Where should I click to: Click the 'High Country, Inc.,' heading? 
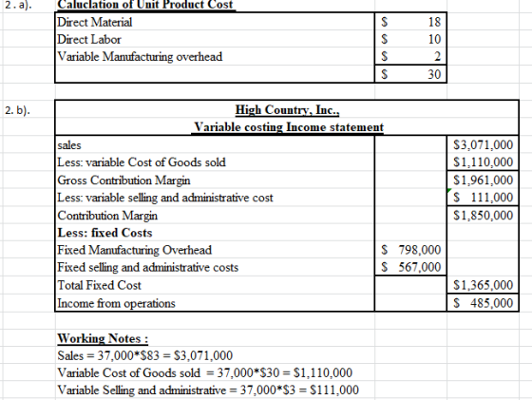pyautogui.click(x=287, y=109)
